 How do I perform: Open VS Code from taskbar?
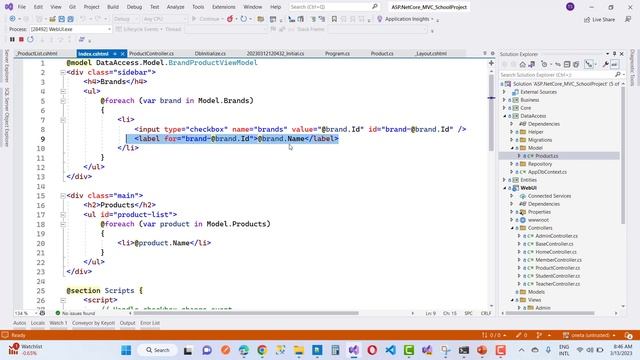pyautogui.click(x=390, y=350)
